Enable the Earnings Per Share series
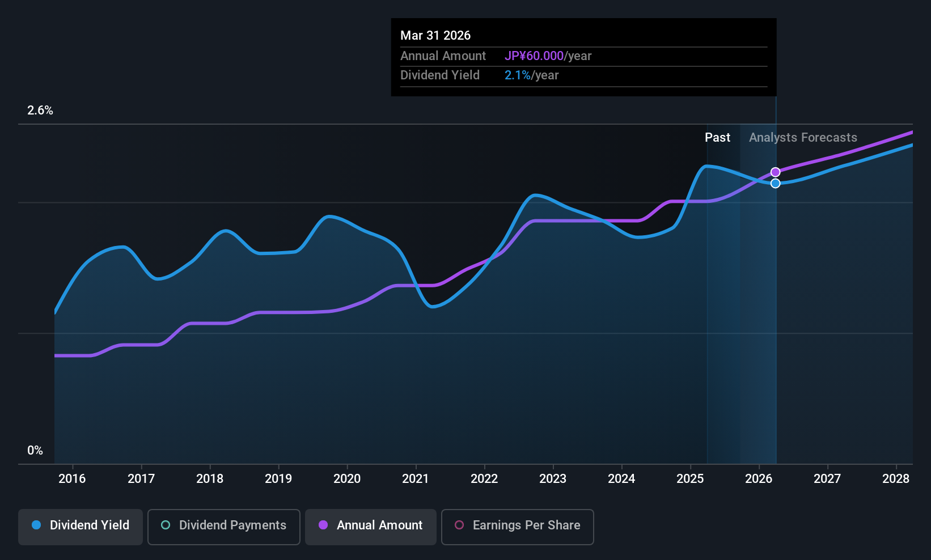931x560 pixels. pos(518,527)
